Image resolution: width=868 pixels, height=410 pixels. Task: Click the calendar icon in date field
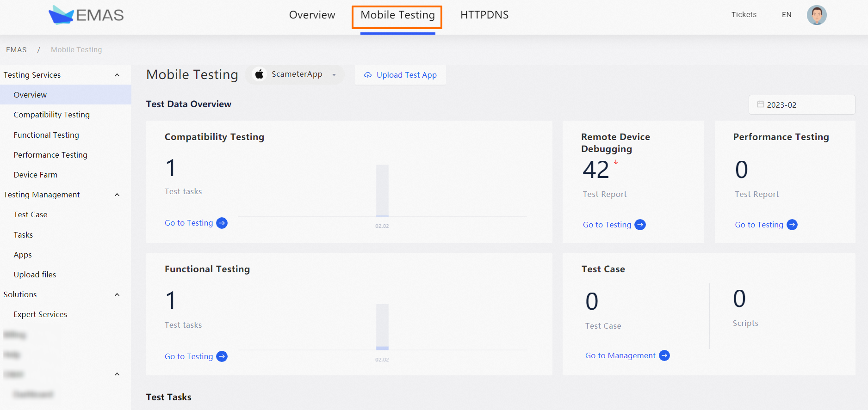coord(760,104)
